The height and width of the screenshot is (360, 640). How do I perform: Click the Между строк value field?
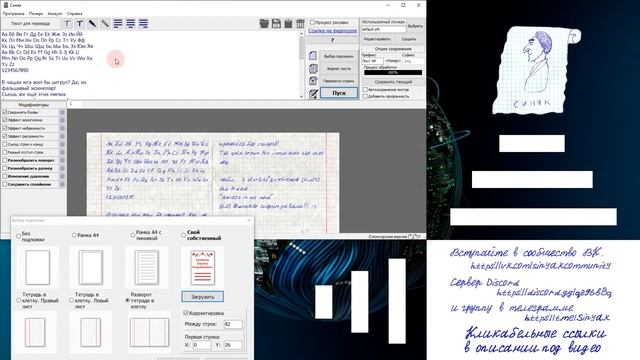pyautogui.click(x=233, y=324)
